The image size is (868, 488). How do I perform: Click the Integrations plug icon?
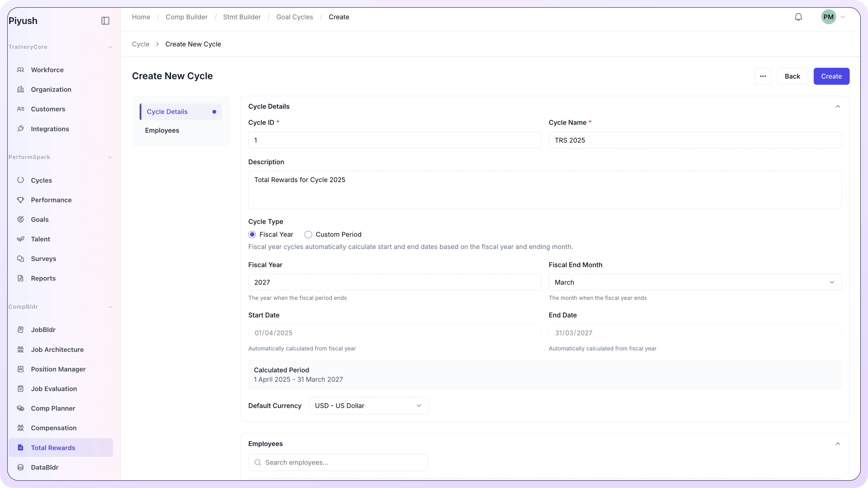pos(21,129)
